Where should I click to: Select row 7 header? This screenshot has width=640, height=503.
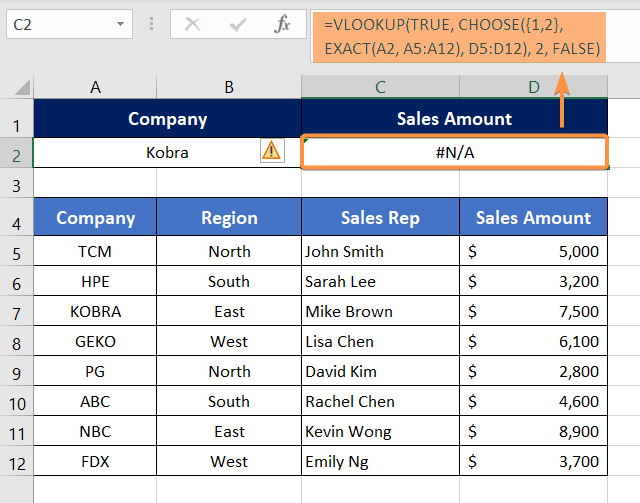(16, 311)
